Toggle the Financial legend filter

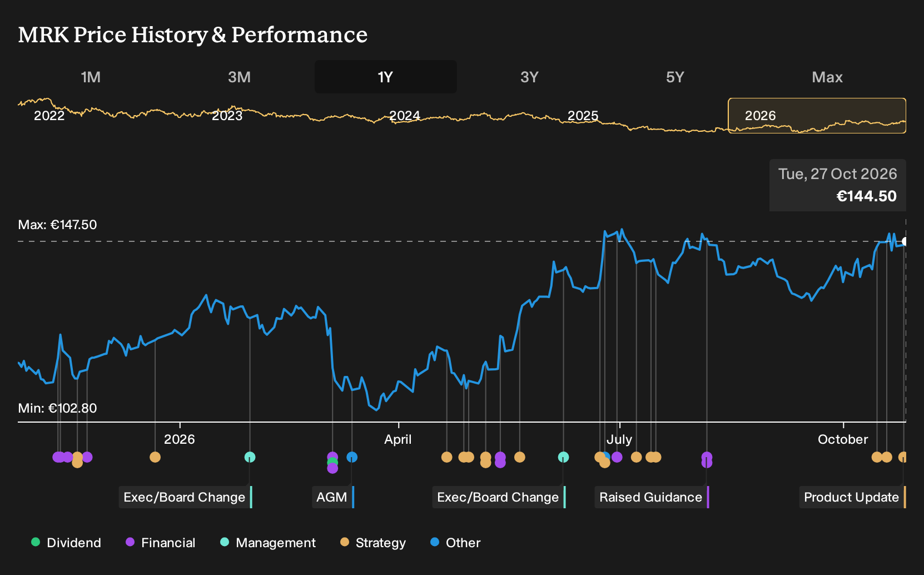(x=160, y=543)
